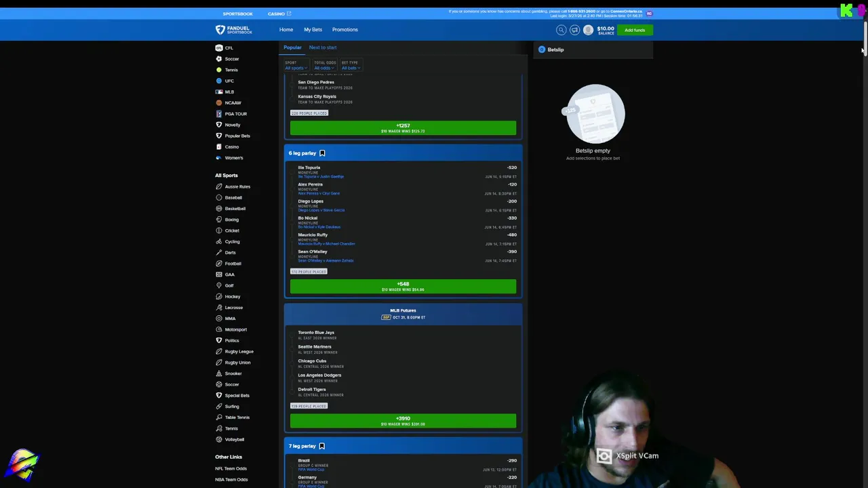
Task: Open NFL Team Odds link
Action: (231, 468)
